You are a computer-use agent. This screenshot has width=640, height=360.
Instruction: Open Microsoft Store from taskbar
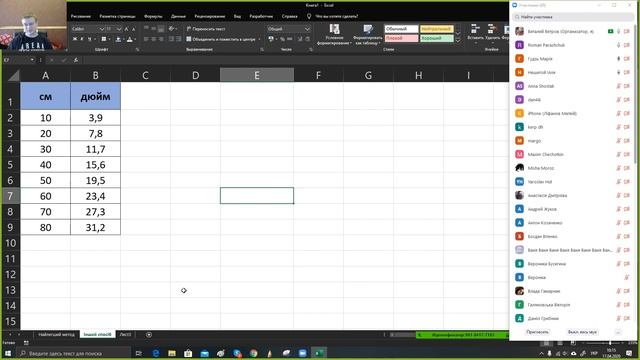(188, 353)
